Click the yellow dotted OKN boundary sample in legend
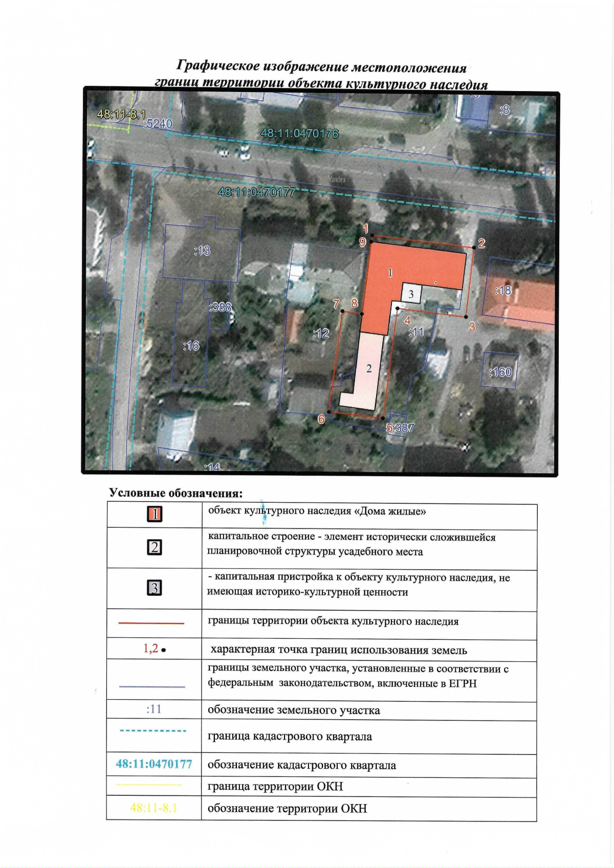614x868 pixels. 149,785
